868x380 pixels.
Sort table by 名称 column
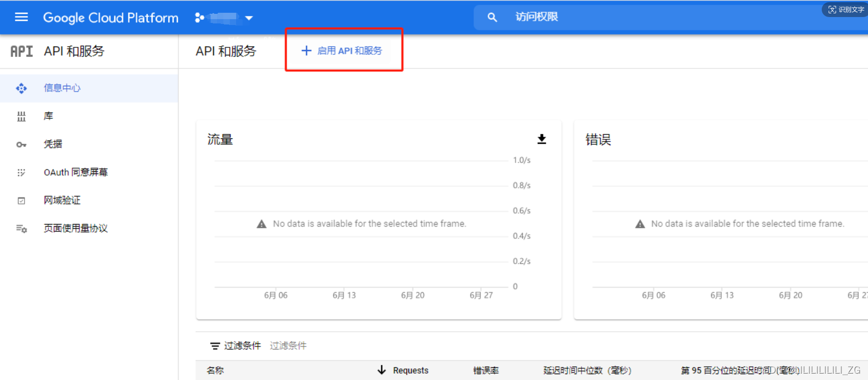coord(215,370)
